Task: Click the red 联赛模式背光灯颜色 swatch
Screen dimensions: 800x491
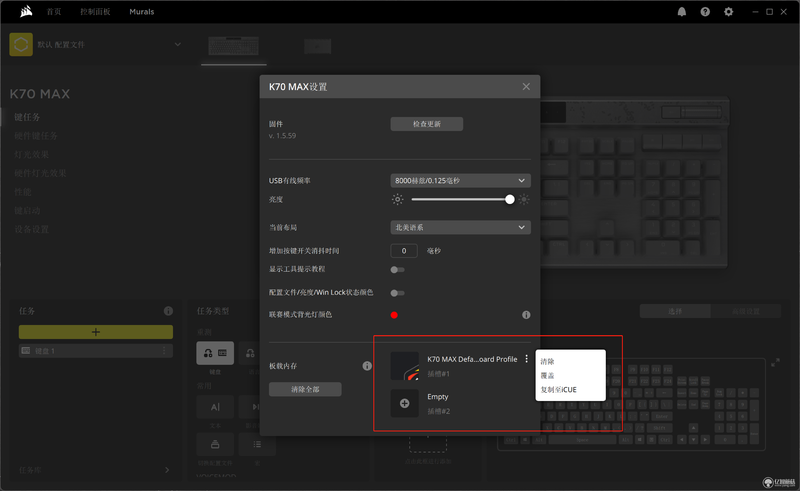Action: pyautogui.click(x=394, y=315)
